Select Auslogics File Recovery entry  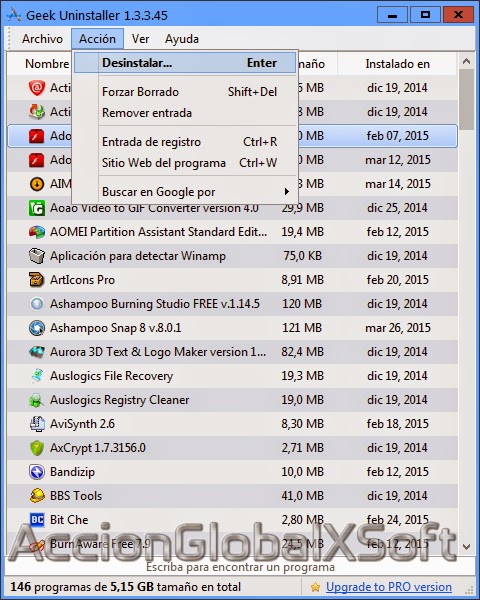[232, 376]
